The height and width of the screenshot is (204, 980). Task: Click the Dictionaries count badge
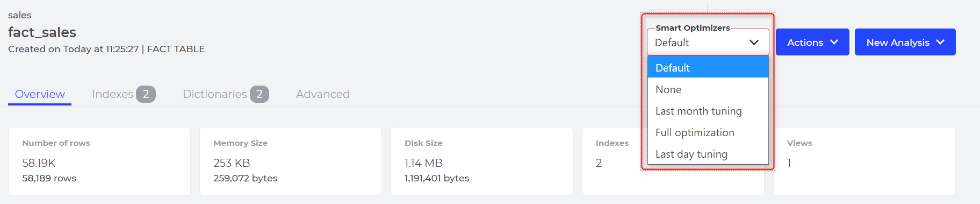[260, 94]
